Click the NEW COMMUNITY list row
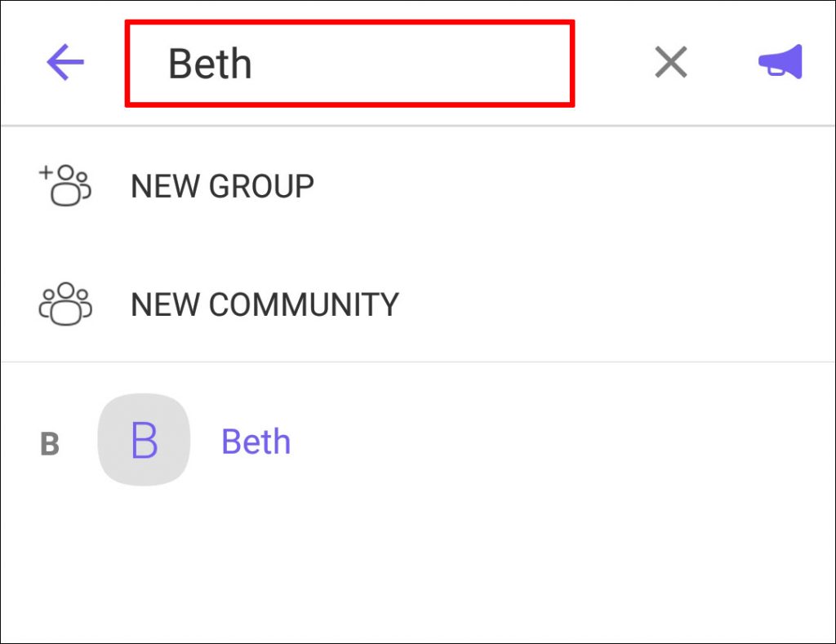 (x=264, y=303)
